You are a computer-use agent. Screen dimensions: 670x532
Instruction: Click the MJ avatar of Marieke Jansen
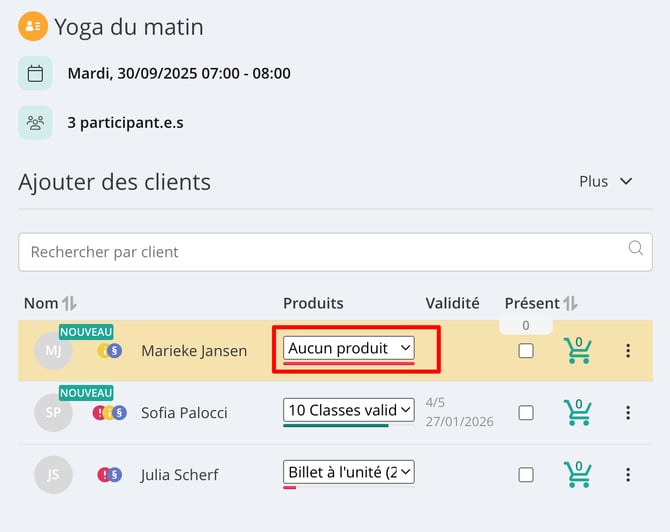click(x=53, y=350)
